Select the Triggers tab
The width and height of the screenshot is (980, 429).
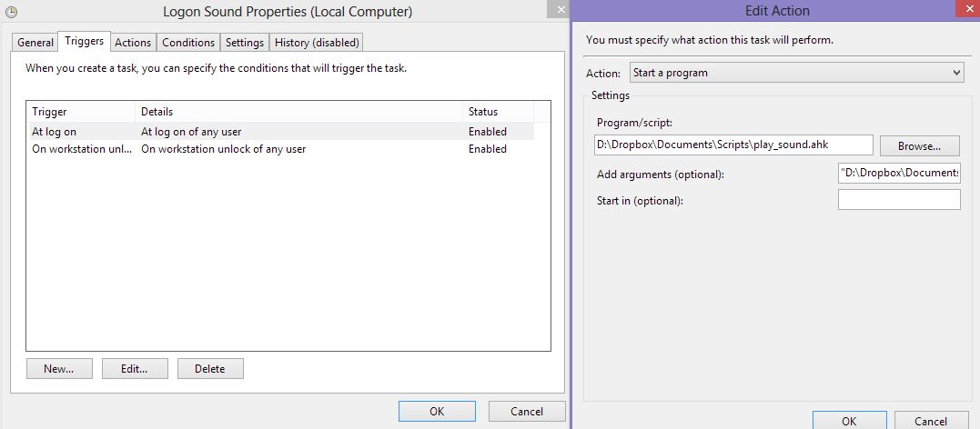[85, 41]
